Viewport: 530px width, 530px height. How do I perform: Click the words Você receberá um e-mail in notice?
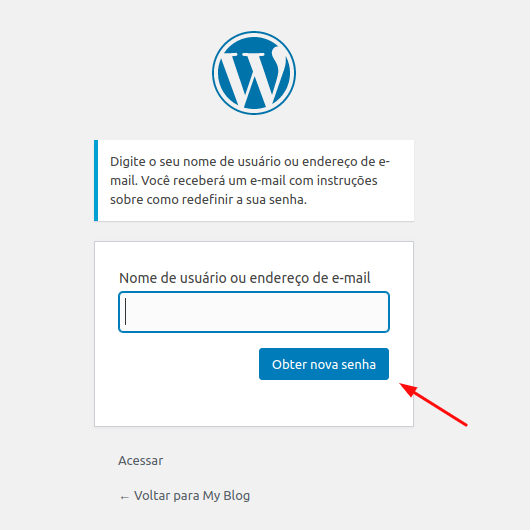pyautogui.click(x=213, y=180)
